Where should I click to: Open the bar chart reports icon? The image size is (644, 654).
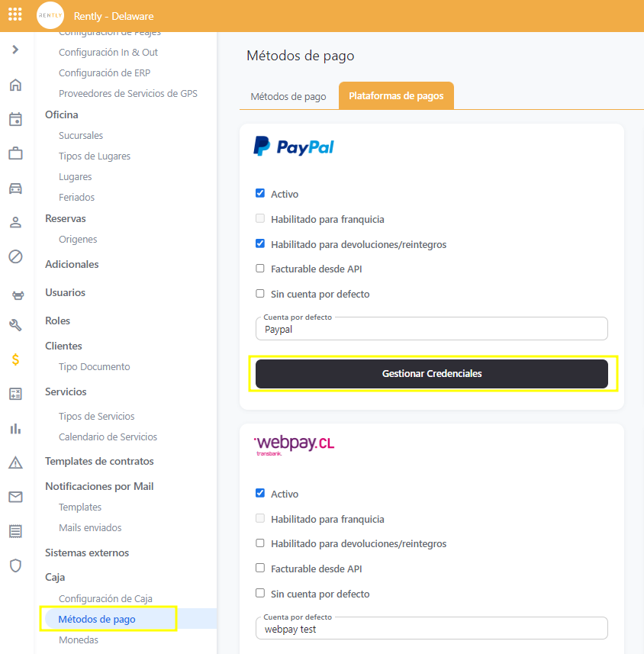15,428
